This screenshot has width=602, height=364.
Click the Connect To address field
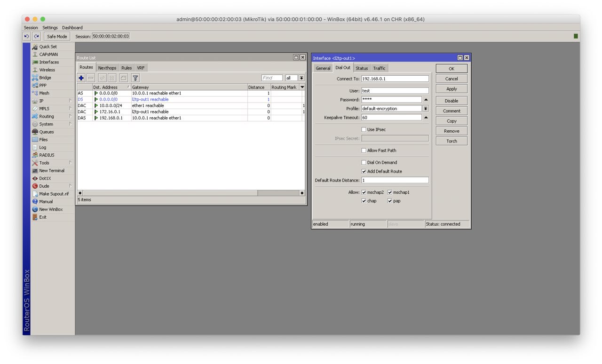pos(395,79)
